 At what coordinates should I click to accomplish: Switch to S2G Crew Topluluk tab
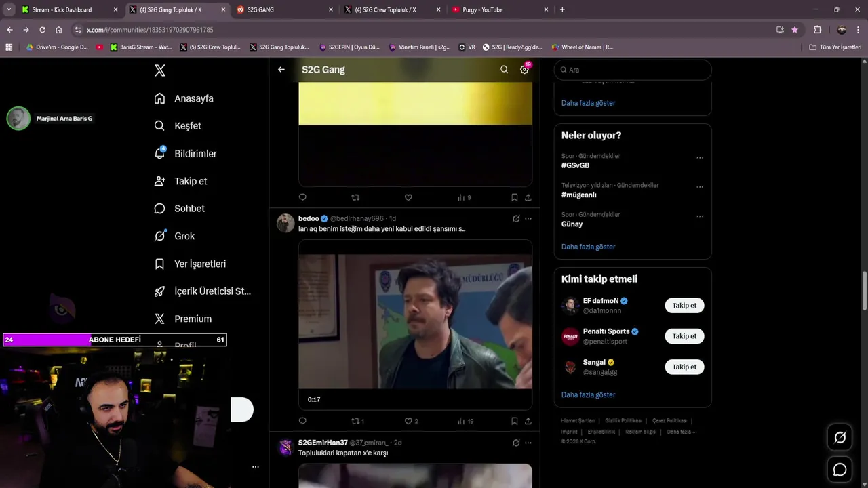coord(392,9)
